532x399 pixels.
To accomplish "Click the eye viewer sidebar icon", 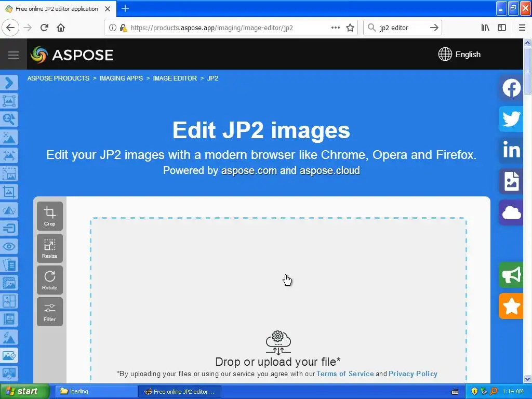I will pos(9,246).
